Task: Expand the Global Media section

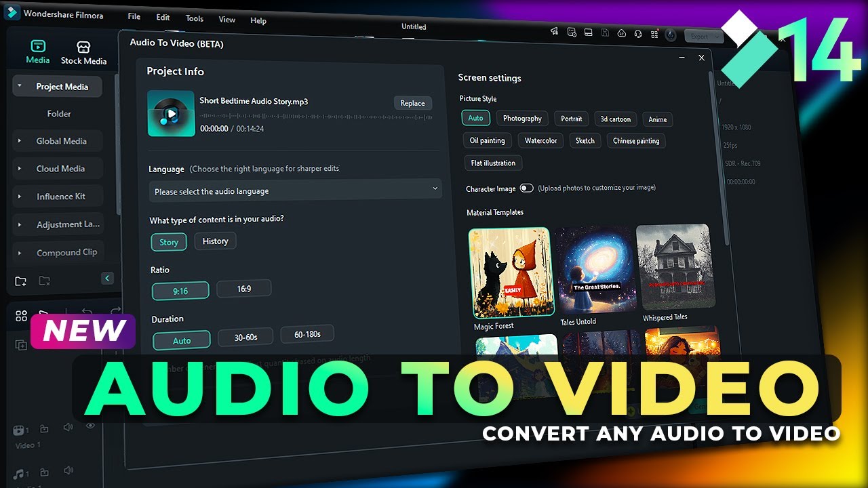Action: click(20, 141)
